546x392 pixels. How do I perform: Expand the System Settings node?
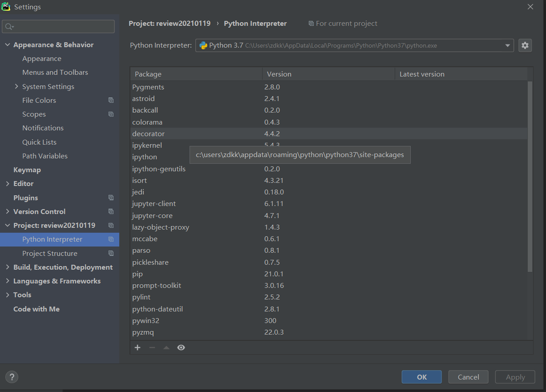[x=16, y=86]
